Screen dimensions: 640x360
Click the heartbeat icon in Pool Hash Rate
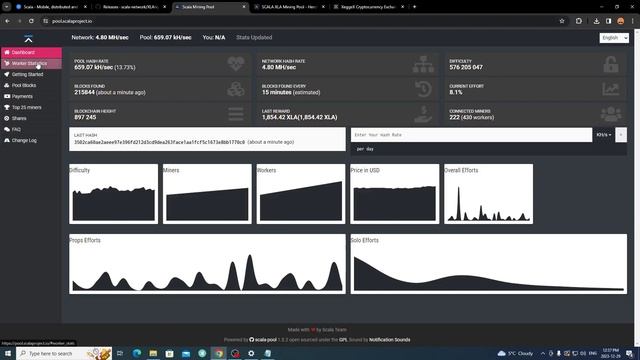[236, 64]
